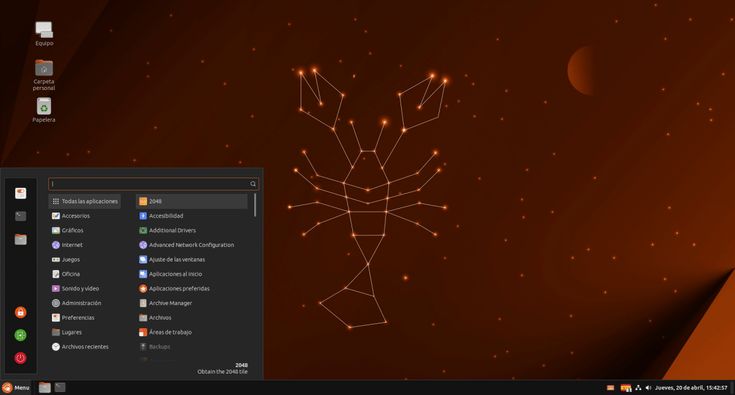This screenshot has width=735, height=395.
Task: Click the show desktop strip at panel end
Action: [x=732, y=388]
